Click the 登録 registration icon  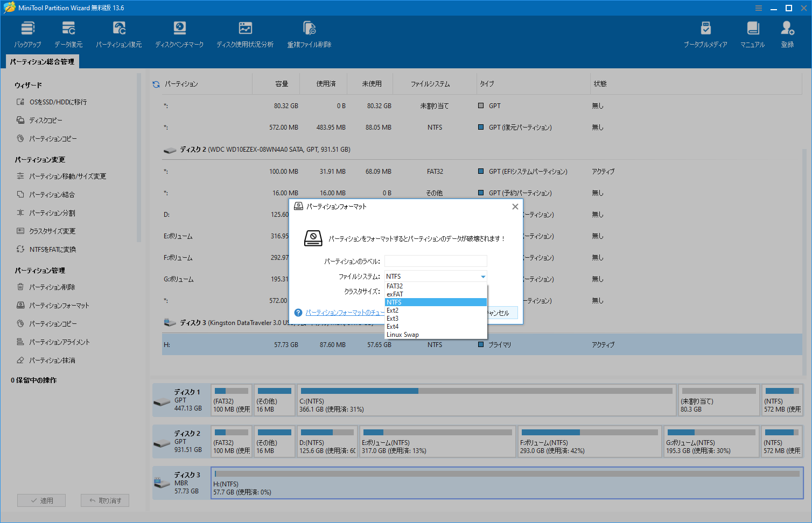tap(787, 33)
